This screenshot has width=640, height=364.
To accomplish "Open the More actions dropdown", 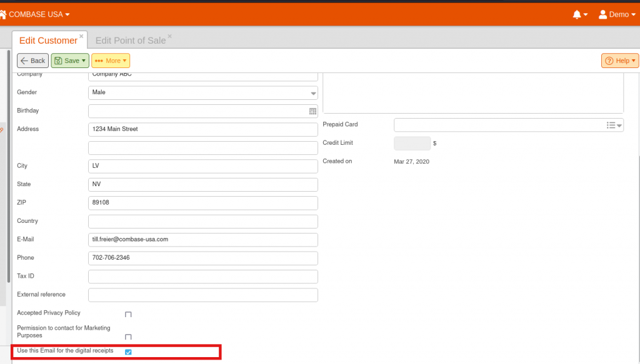I will (x=111, y=61).
